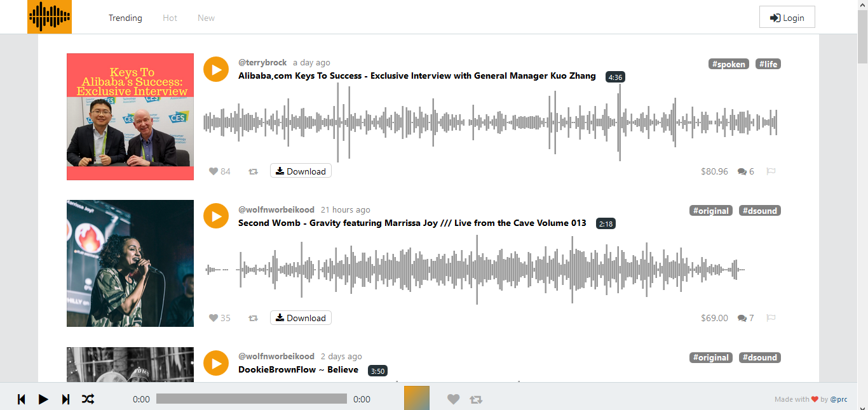
Task: Flag the Second Womb Gravity track
Action: 771,318
